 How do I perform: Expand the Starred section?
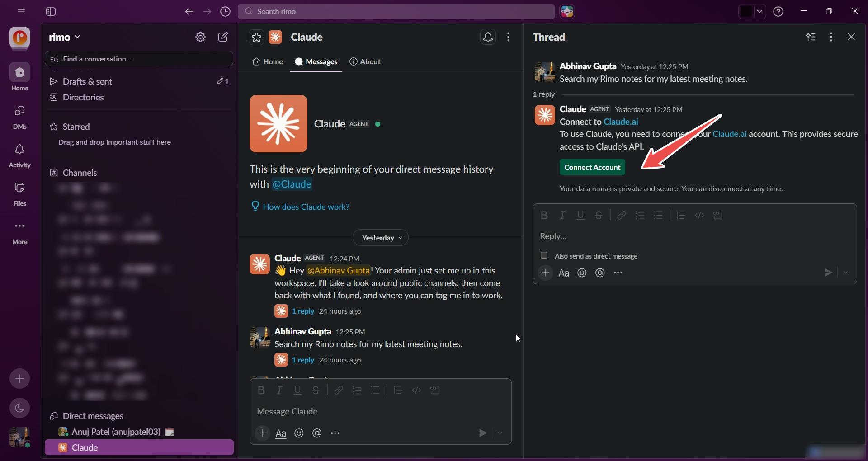click(70, 127)
